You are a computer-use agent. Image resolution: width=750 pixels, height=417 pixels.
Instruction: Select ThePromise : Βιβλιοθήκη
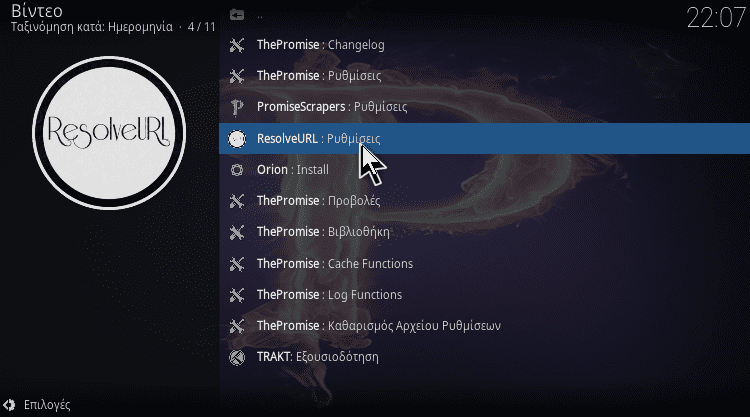(484, 232)
